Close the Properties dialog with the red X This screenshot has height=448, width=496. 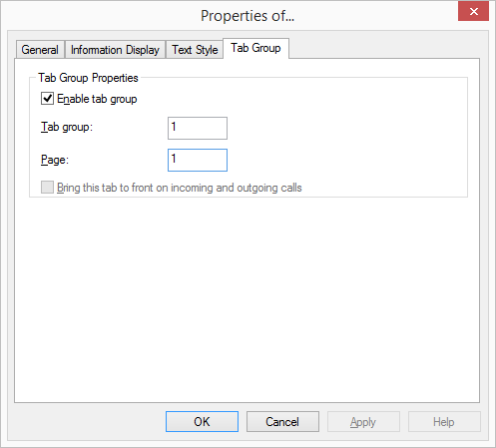coord(473,12)
